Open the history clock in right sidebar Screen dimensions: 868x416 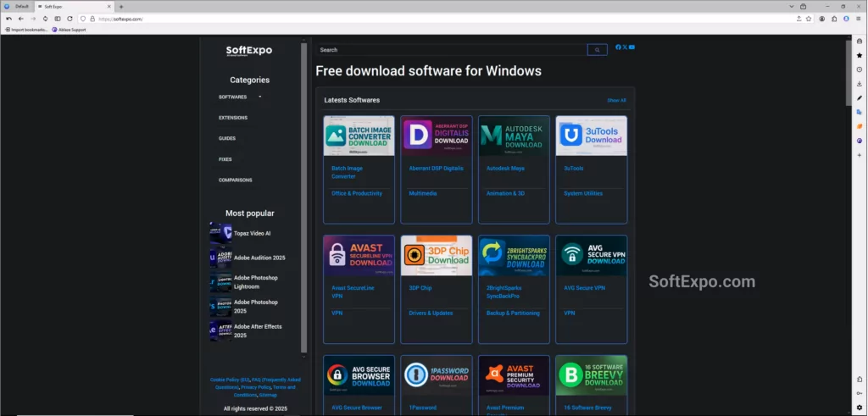[860, 69]
